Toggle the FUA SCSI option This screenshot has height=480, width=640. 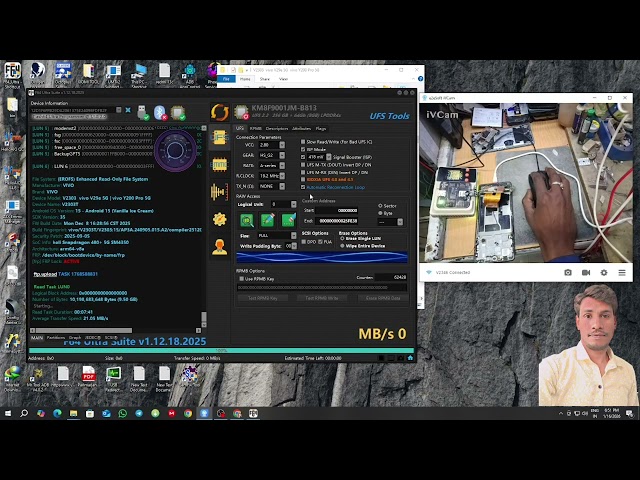tap(320, 242)
